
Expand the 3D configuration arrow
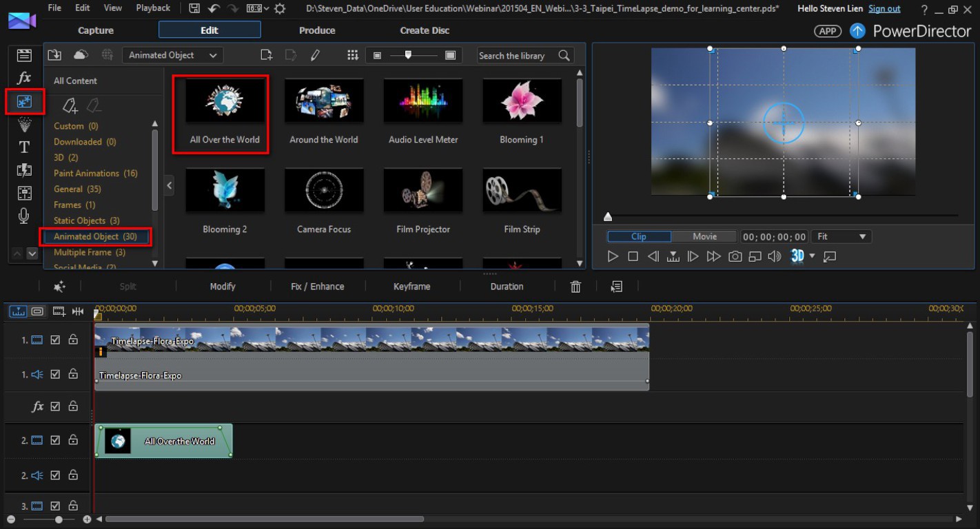812,256
